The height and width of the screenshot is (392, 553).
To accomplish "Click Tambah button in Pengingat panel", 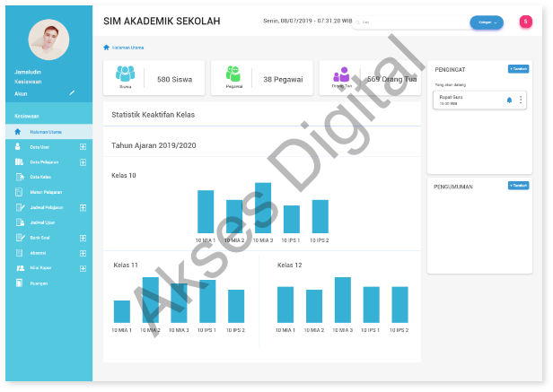I will click(x=519, y=69).
